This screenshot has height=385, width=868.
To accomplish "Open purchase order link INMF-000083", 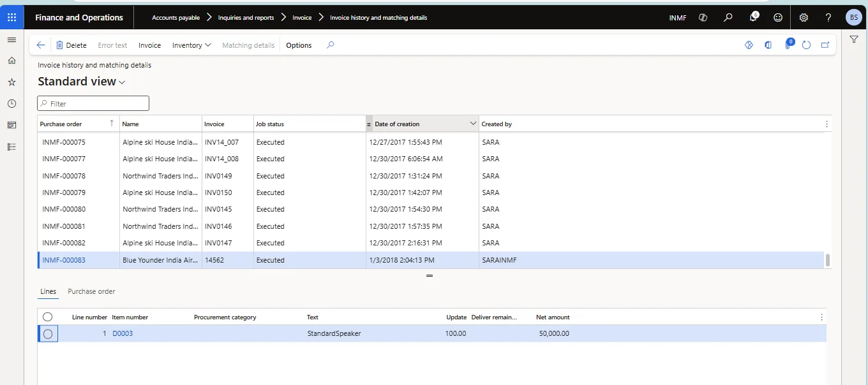I will coord(64,260).
